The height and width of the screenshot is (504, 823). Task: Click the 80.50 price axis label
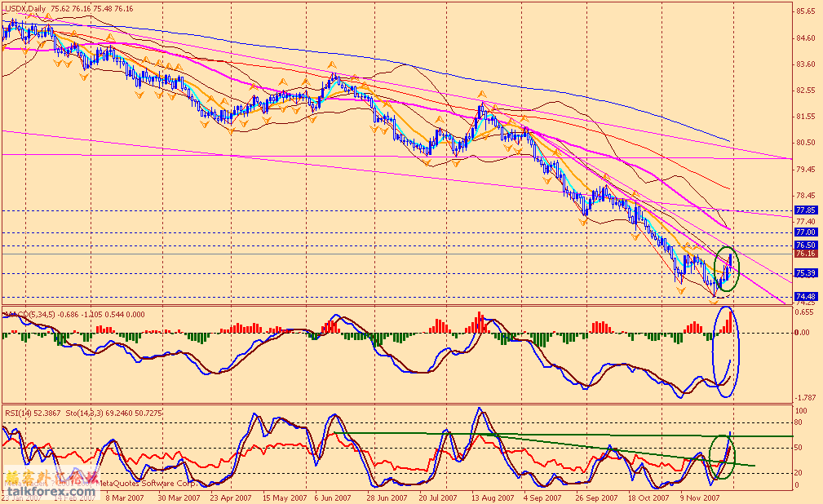pos(806,143)
